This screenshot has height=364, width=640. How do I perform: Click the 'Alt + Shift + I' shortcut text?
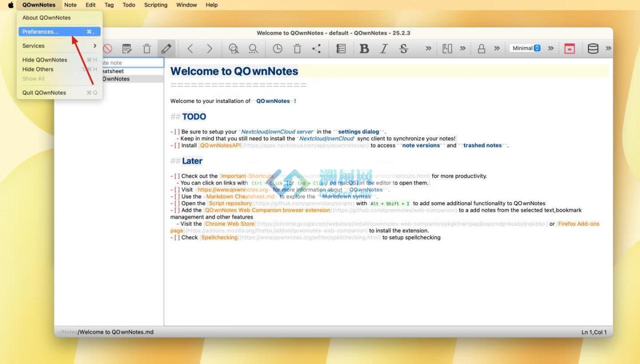pyautogui.click(x=389, y=204)
